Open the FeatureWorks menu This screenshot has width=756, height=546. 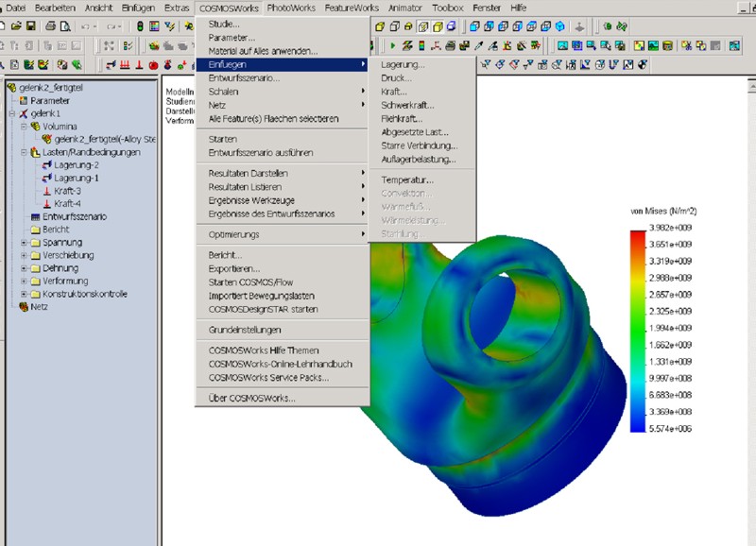pyautogui.click(x=352, y=8)
